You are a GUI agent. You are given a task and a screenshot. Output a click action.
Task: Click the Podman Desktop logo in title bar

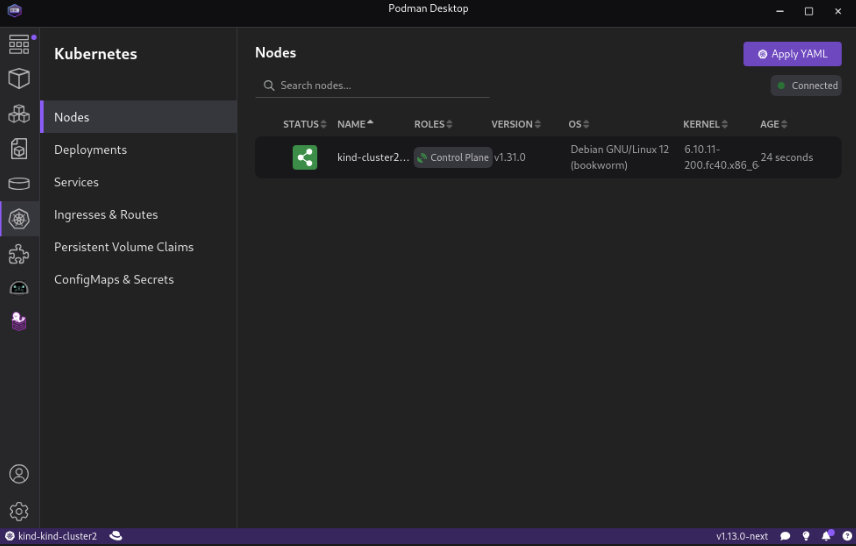coord(15,10)
